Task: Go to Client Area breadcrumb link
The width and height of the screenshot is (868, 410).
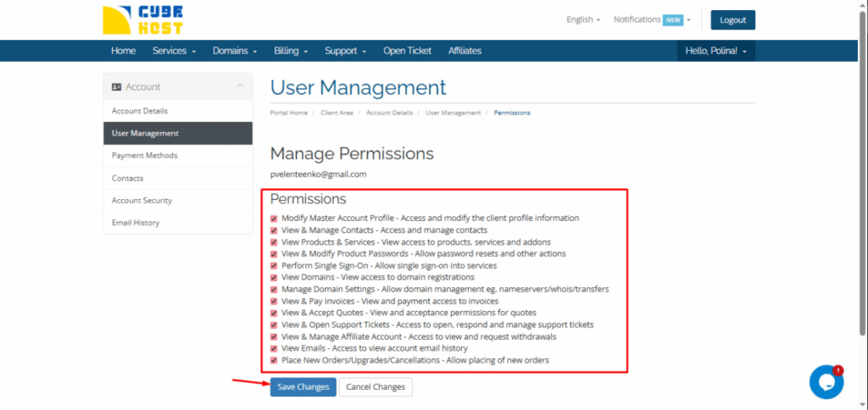Action: coord(337,113)
